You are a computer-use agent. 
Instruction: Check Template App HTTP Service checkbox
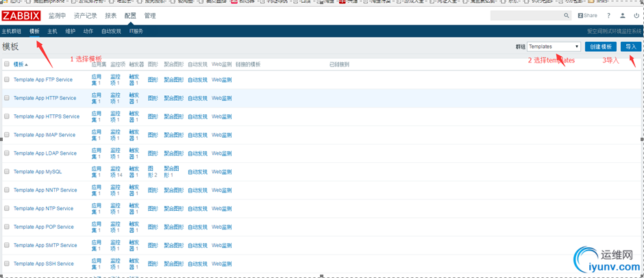(x=7, y=98)
